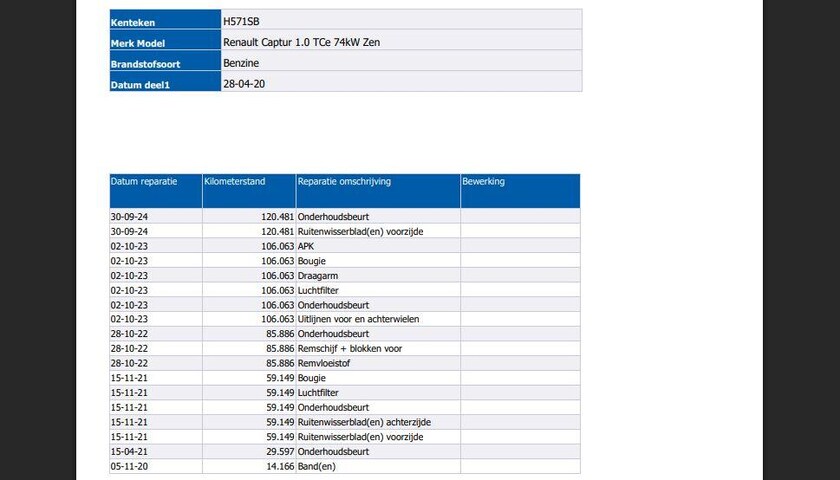840x480 pixels.
Task: Click the Bewerking column header
Action: click(x=484, y=182)
